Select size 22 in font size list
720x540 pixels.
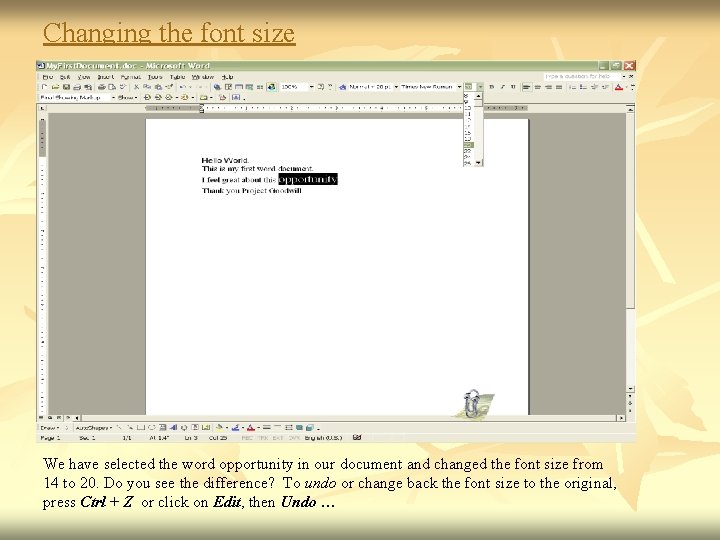click(x=468, y=151)
